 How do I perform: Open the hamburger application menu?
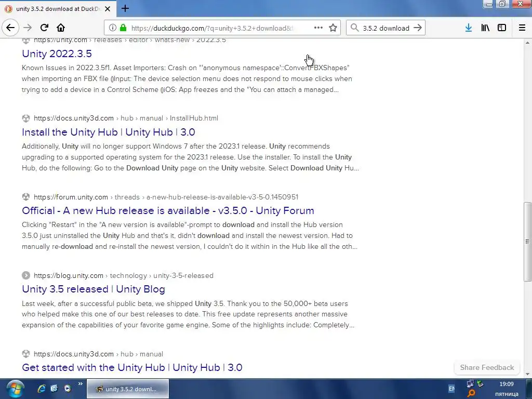coord(522,28)
